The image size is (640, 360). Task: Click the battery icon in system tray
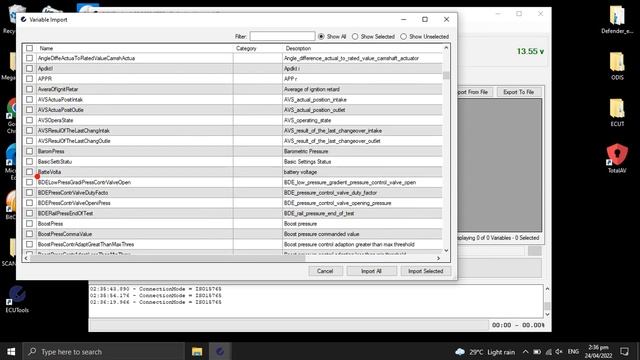[537, 352]
